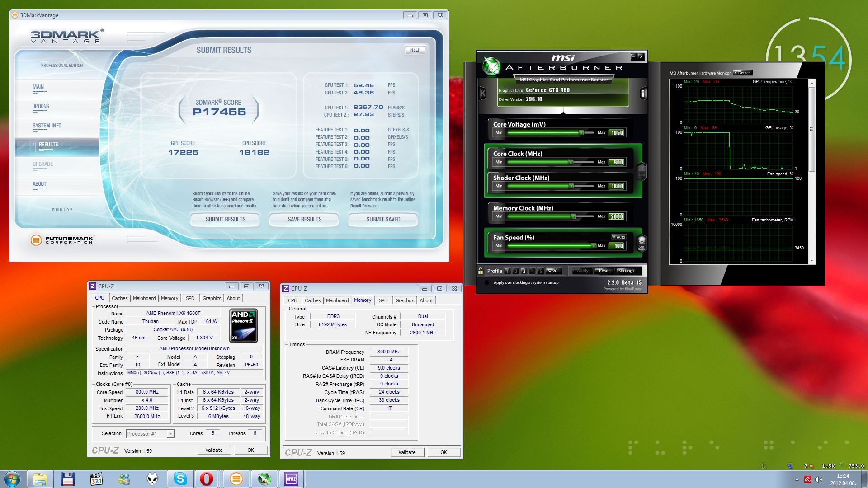Click the Memory Clock slider handle
868x488 pixels.
[573, 216]
